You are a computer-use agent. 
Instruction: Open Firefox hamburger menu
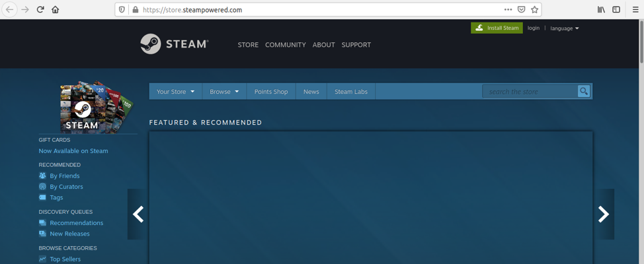click(635, 9)
